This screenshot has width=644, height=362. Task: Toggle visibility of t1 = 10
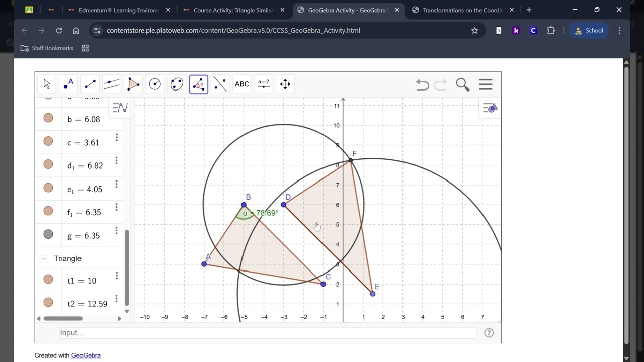coord(48,279)
